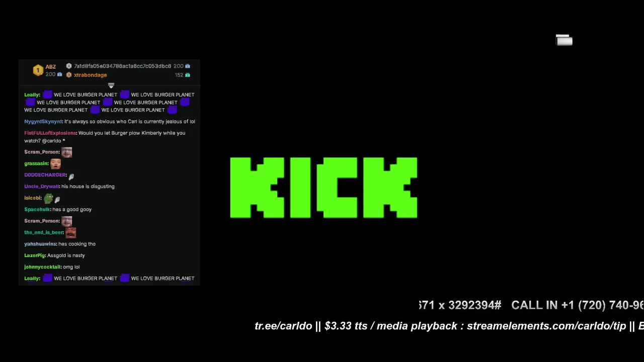
Task: Click the DODGECHARGER username
Action: click(x=45, y=175)
